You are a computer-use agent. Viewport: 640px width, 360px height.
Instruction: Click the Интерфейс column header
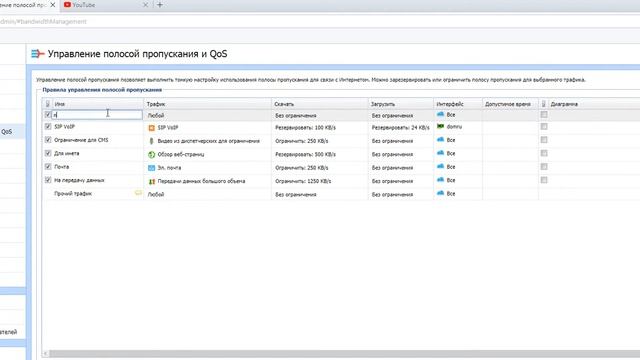(458, 104)
